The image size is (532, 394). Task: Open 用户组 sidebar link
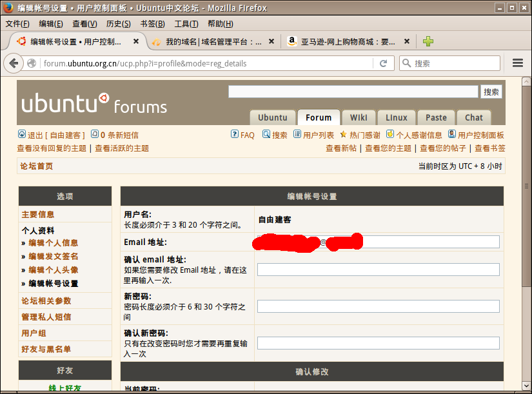click(x=34, y=333)
